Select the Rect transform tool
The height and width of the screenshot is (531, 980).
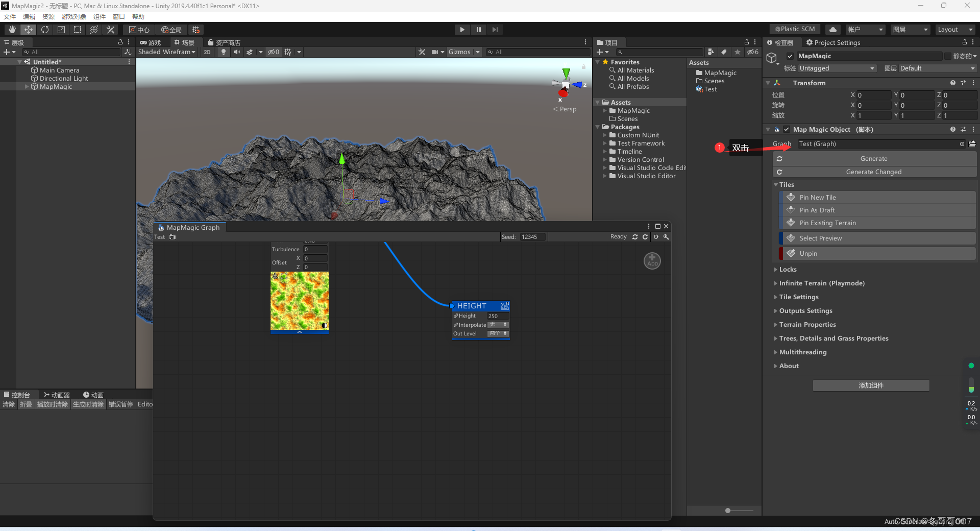[x=77, y=29]
